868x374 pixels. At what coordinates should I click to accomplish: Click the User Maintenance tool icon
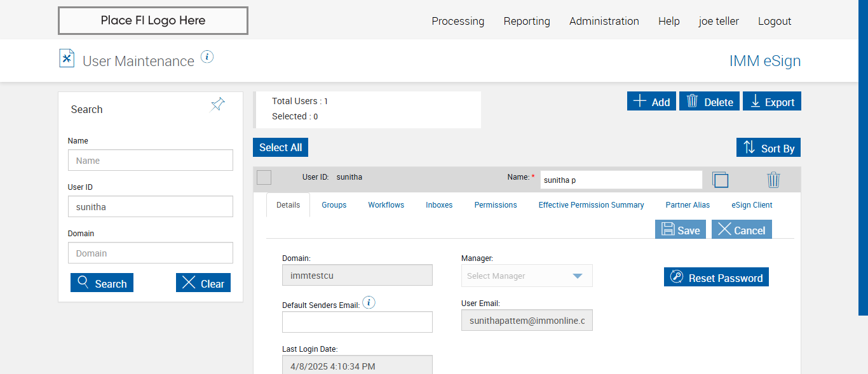(67, 58)
